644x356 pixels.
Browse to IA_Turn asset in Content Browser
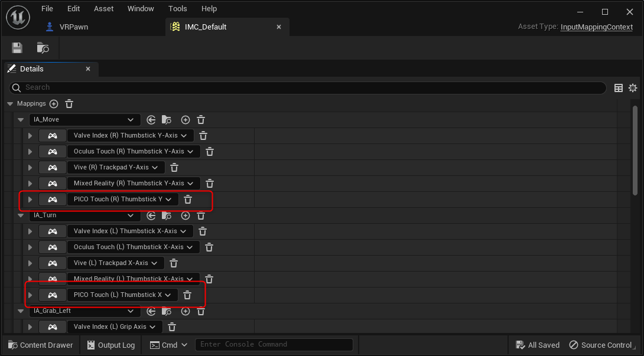[167, 215]
